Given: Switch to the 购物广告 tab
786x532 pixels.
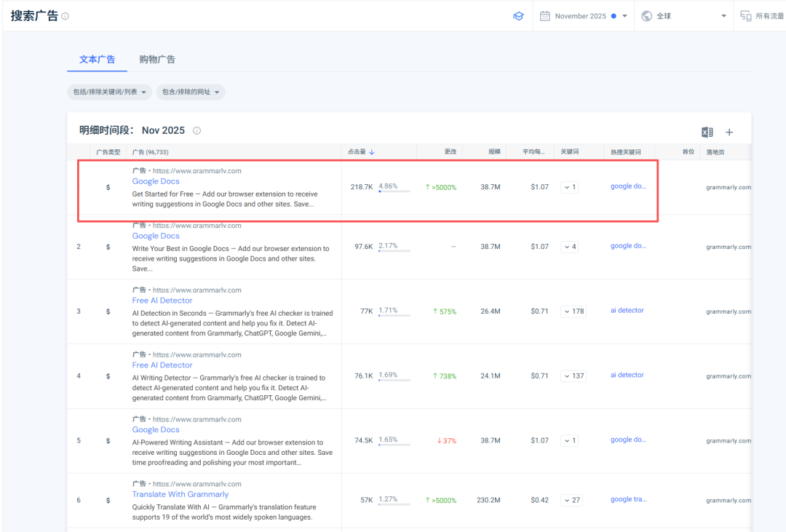Looking at the screenshot, I should pos(157,60).
